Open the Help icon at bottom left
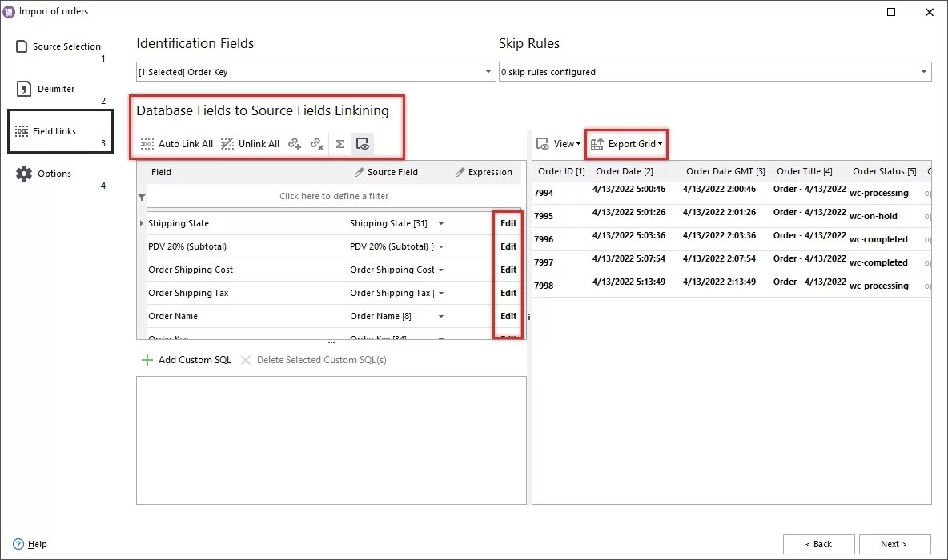Screen dimensions: 948x560 tap(19, 544)
